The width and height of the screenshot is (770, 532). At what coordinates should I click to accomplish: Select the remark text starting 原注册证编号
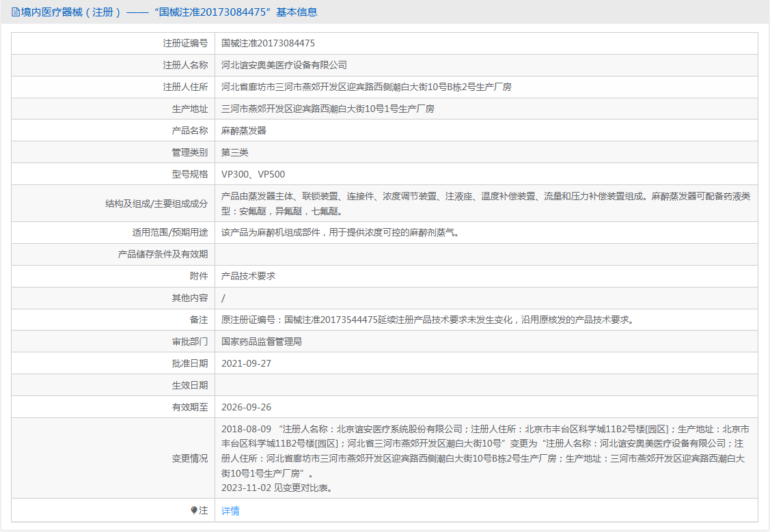(428, 320)
